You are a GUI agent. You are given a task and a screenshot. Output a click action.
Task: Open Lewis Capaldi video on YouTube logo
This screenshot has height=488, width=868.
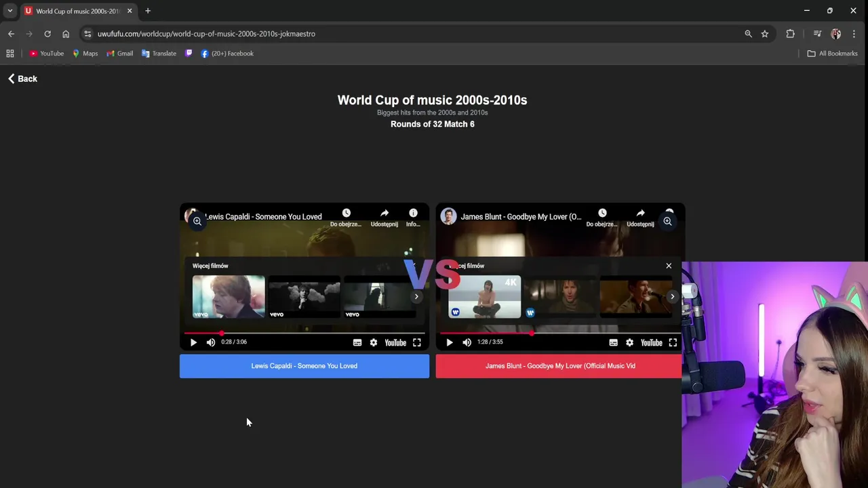point(395,342)
